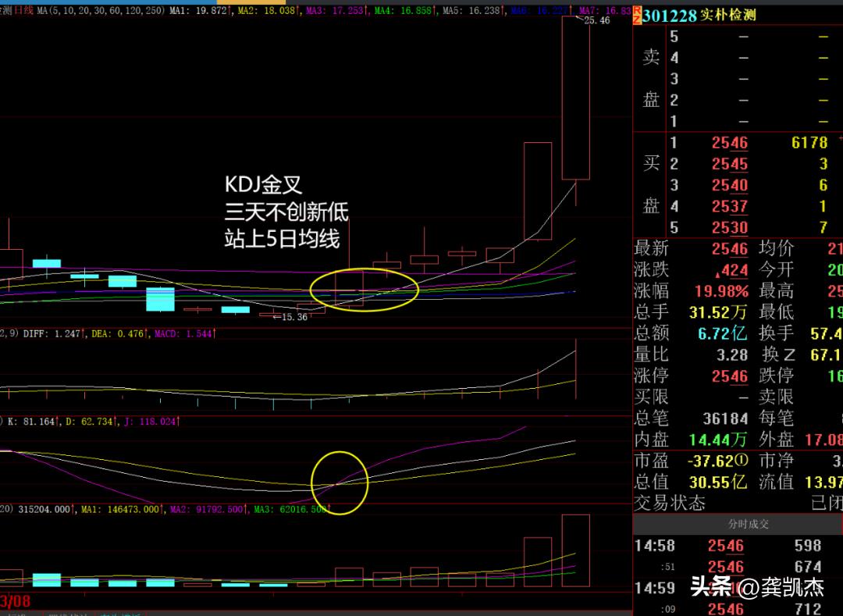Image resolution: width=843 pixels, height=616 pixels.
Task: Open MA(5,10,20,30,60,120,250) indicator parameters
Action: click(101, 10)
